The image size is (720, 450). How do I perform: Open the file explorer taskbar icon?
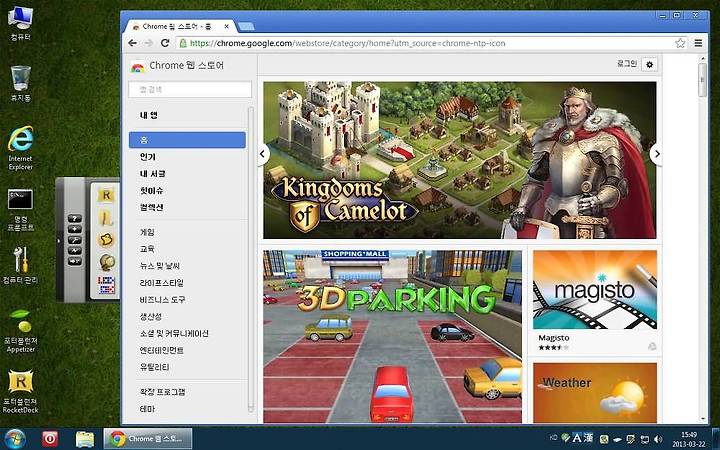coord(85,439)
